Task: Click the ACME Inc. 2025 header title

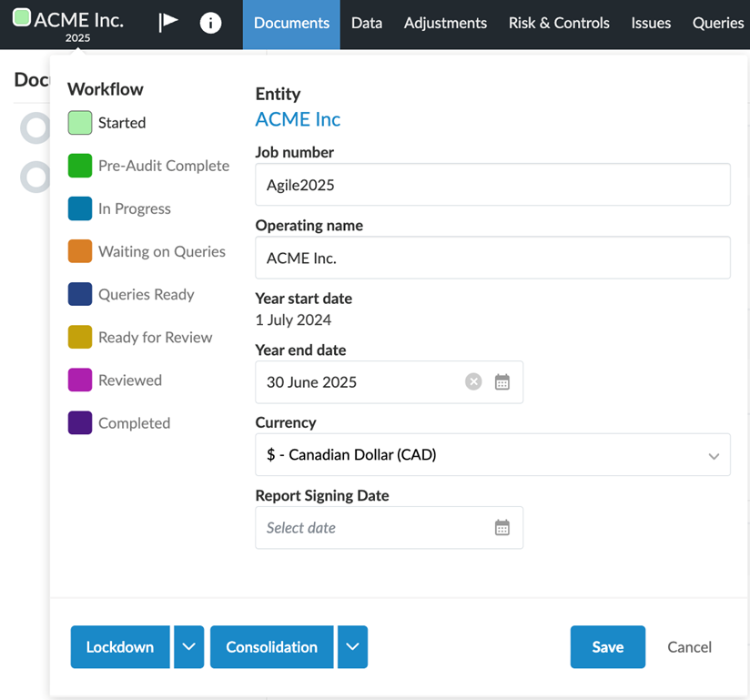Action: click(78, 25)
